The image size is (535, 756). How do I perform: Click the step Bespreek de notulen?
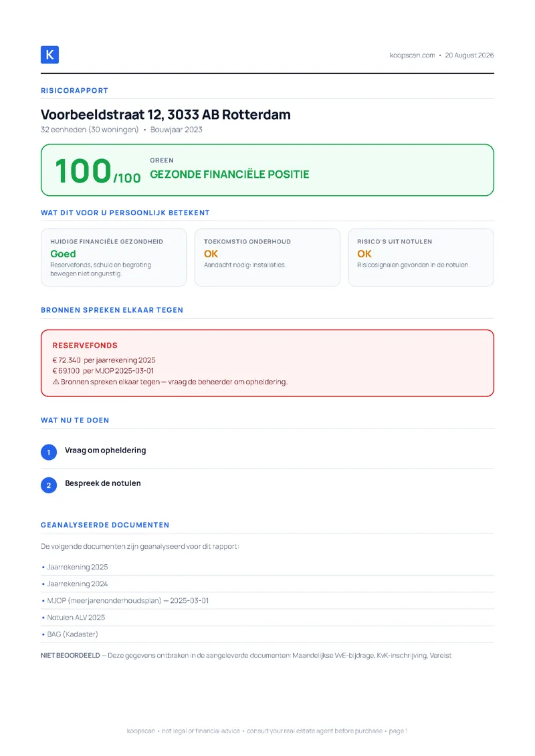point(103,483)
